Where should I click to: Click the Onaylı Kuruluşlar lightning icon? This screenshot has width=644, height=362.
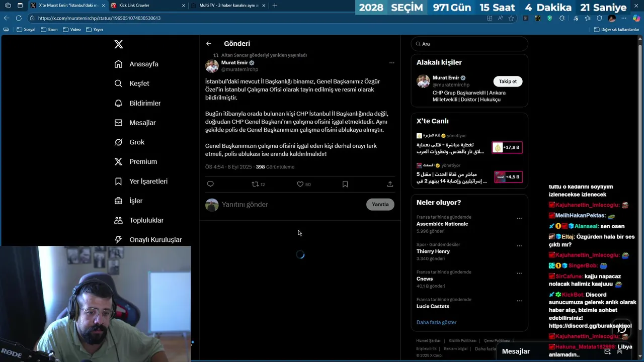click(x=119, y=240)
